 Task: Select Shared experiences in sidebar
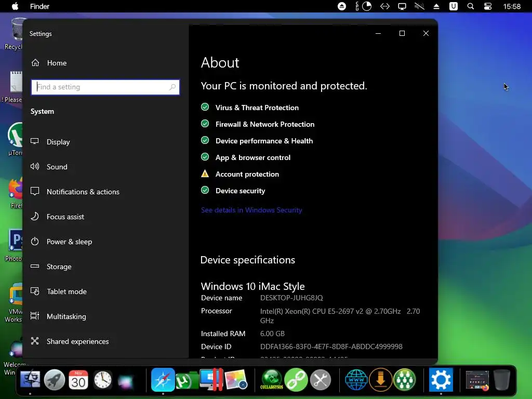pyautogui.click(x=70, y=341)
